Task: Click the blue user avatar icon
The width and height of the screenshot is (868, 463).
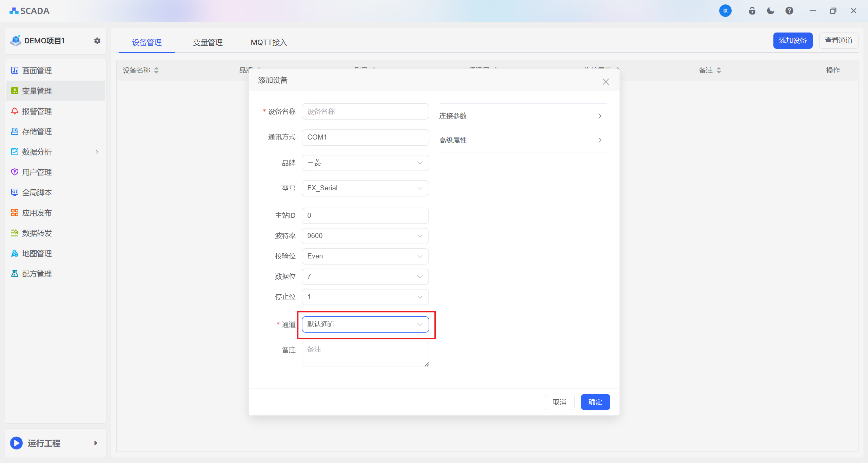Action: [725, 11]
